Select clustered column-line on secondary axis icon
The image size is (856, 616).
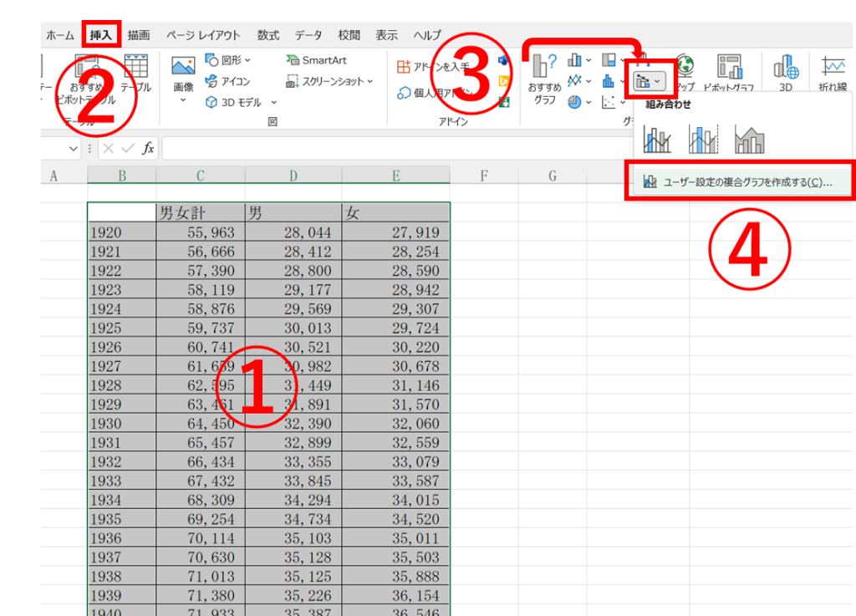tap(704, 139)
